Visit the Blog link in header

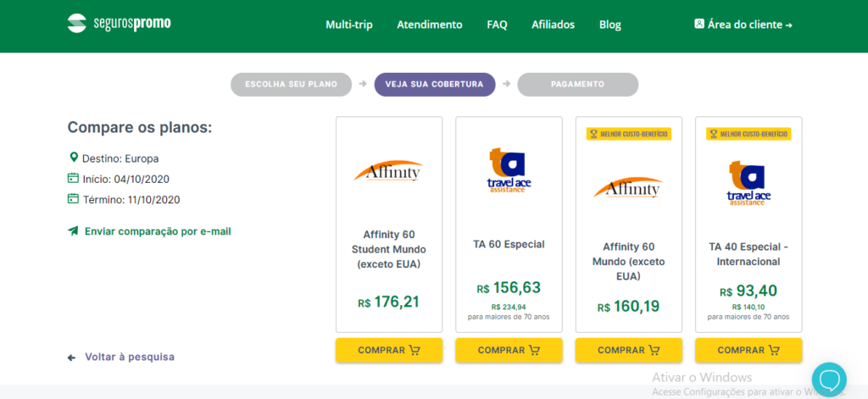click(x=610, y=25)
